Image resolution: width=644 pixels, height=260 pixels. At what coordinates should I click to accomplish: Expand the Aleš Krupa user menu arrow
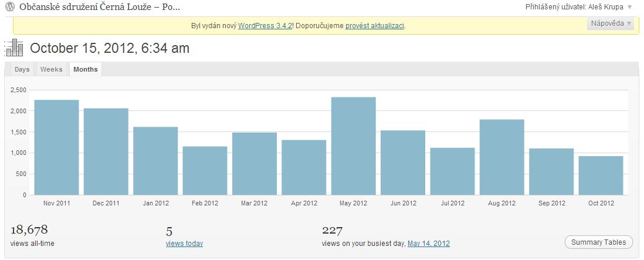point(630,8)
